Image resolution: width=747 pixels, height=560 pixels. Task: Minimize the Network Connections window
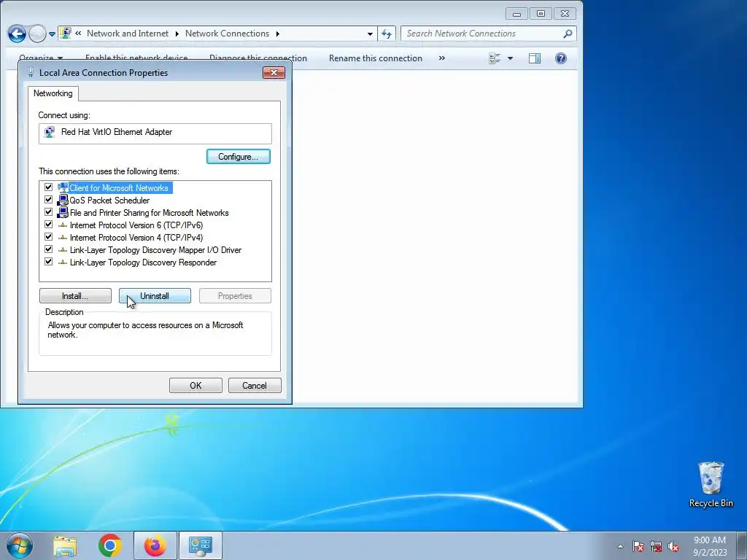pos(516,14)
